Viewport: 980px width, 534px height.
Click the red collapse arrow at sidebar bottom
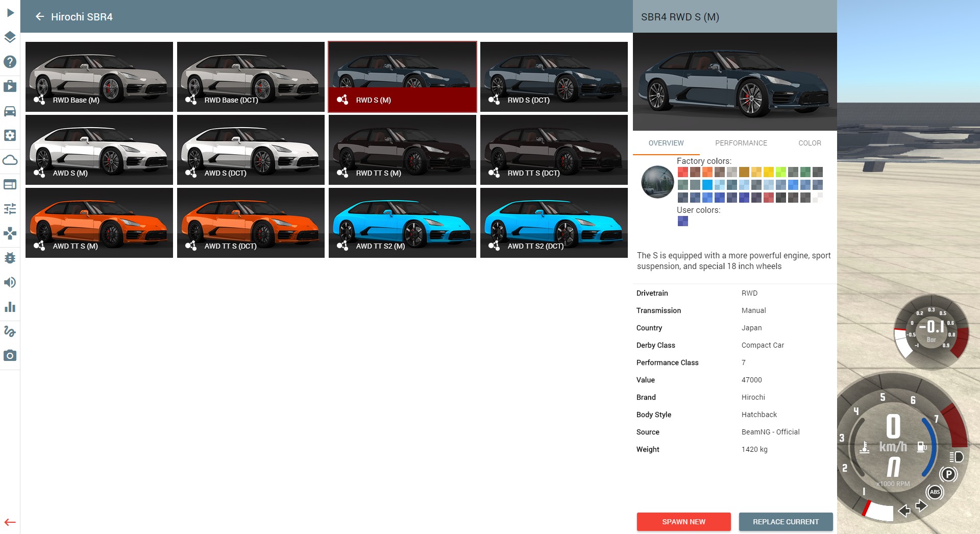click(x=10, y=522)
